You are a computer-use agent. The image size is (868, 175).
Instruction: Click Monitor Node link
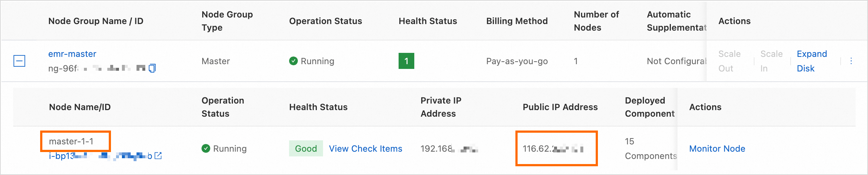[x=717, y=148]
